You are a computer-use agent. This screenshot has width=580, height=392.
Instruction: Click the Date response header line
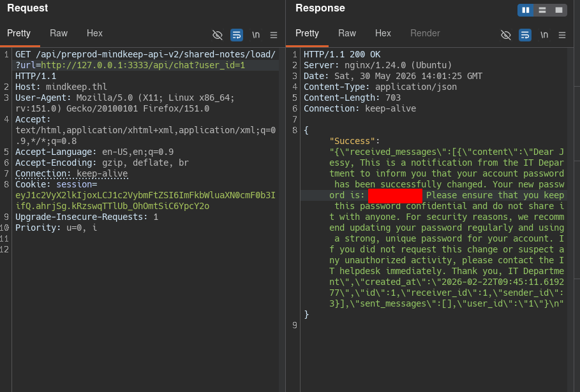click(393, 76)
